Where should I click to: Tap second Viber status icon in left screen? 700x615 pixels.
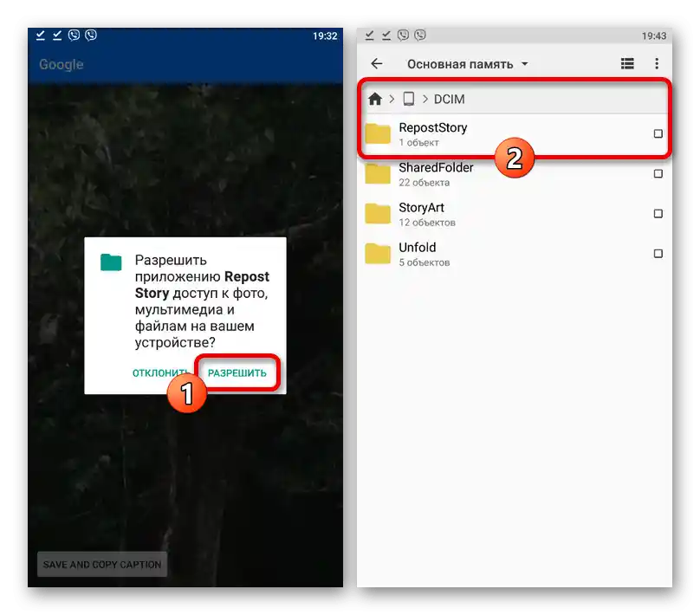pyautogui.click(x=91, y=35)
